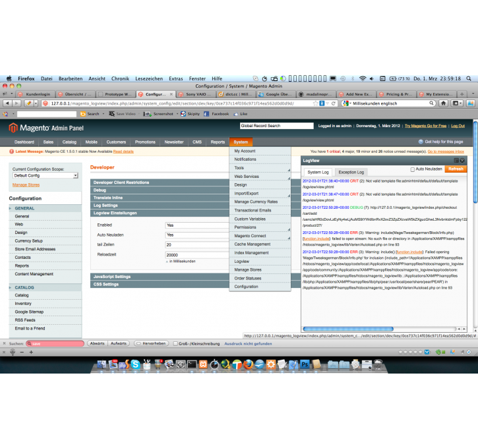Viewport: 478px width, 448px height.
Task: Expand the JavaScript Settings section
Action: (160, 277)
